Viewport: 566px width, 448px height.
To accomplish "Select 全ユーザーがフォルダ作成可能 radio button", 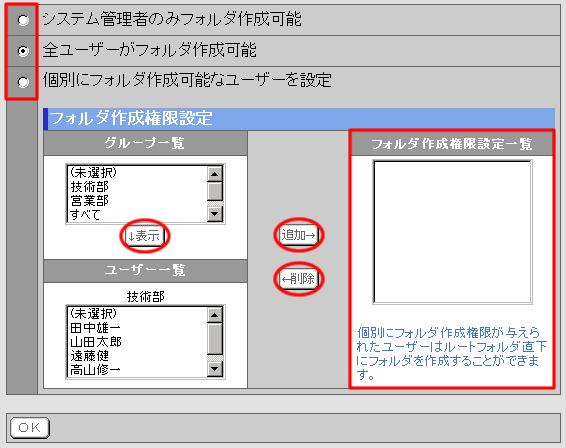I will tap(23, 51).
